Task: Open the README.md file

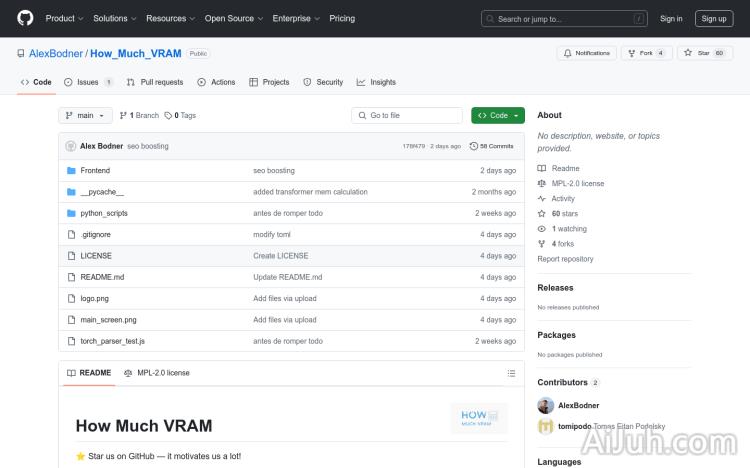Action: click(102, 277)
